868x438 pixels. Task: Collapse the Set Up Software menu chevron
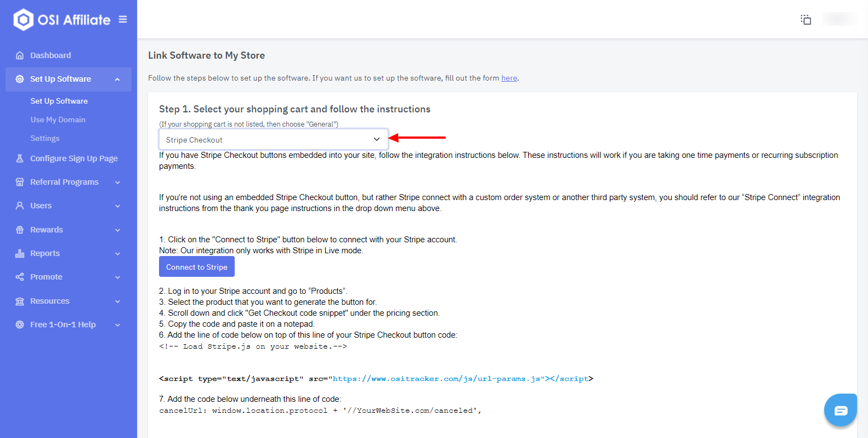point(117,79)
